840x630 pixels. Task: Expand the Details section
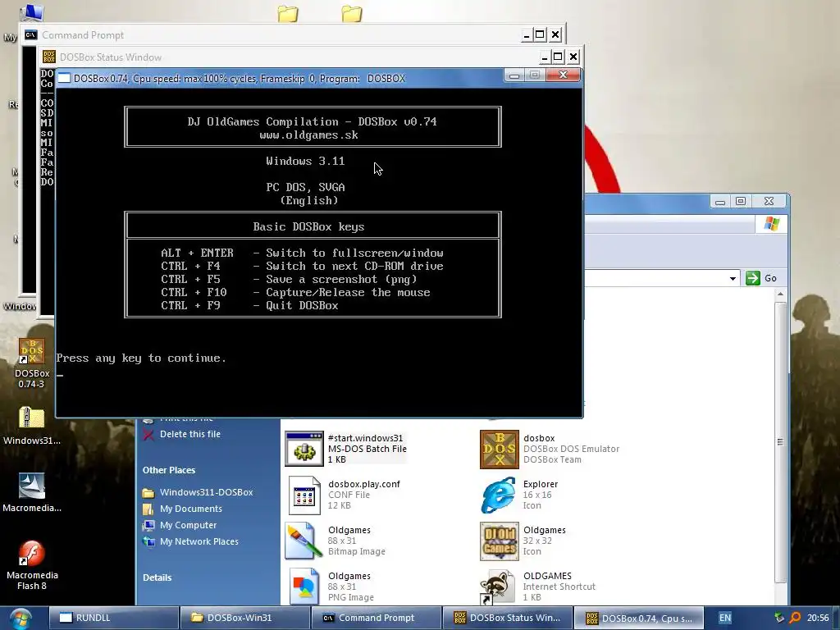tap(157, 577)
